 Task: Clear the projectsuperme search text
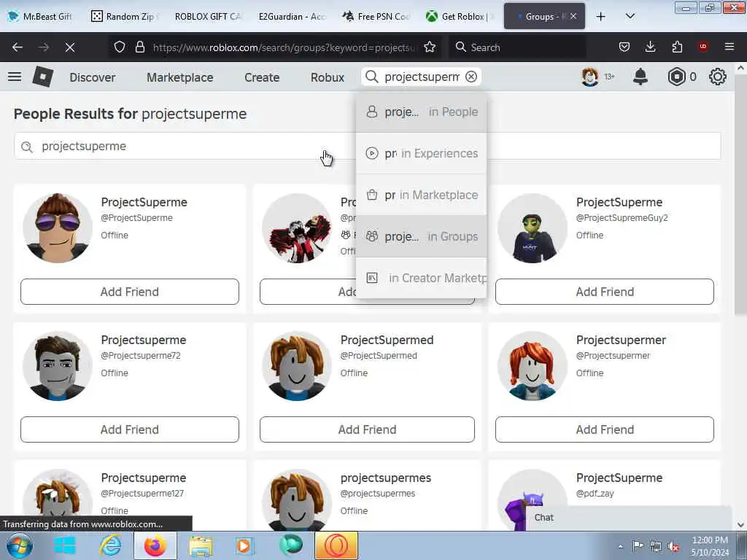471,77
